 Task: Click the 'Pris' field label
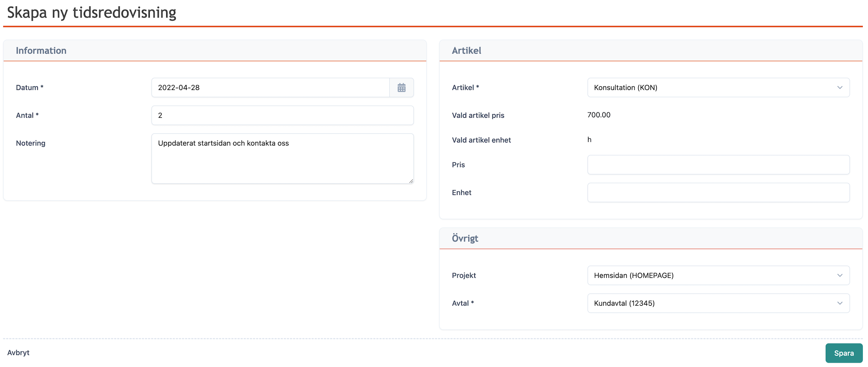[458, 165]
